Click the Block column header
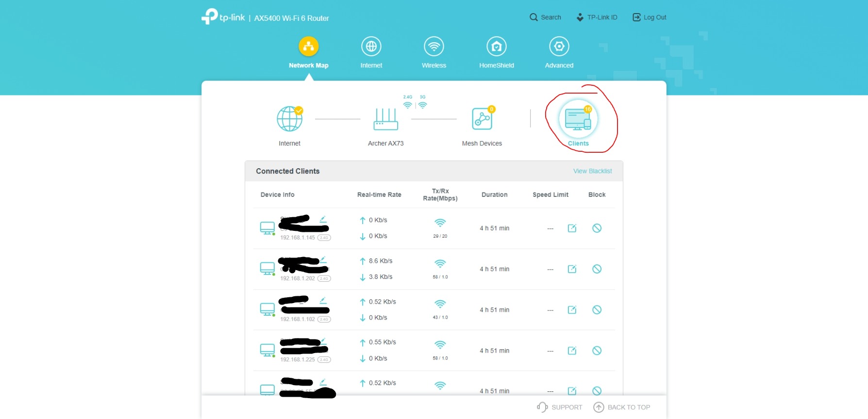Screen dimensions: 868x419 [x=597, y=195]
